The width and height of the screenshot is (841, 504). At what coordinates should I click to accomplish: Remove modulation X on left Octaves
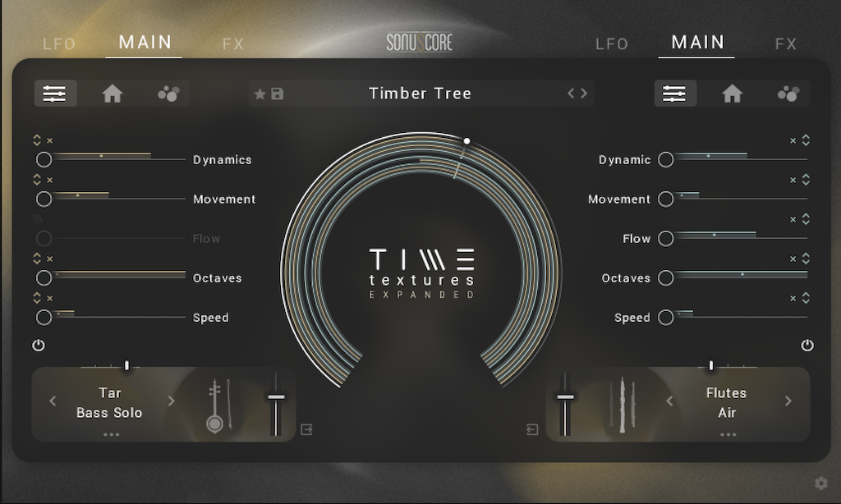(50, 259)
